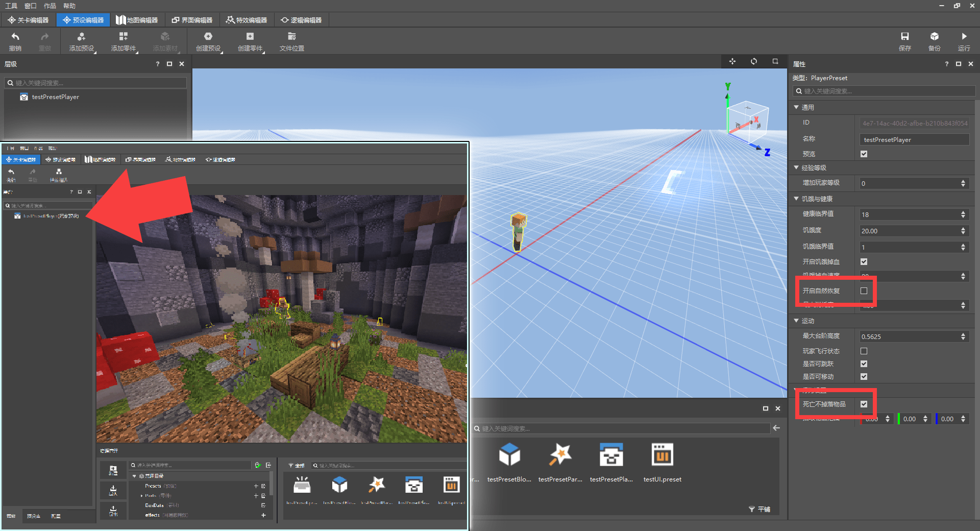Toggle the 预览 checkbox

click(x=864, y=154)
